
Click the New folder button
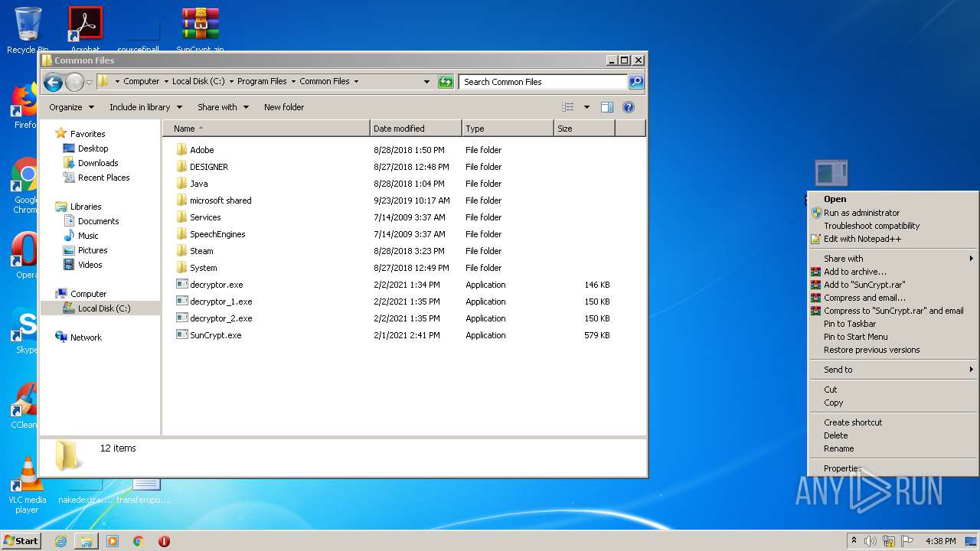pyautogui.click(x=284, y=107)
